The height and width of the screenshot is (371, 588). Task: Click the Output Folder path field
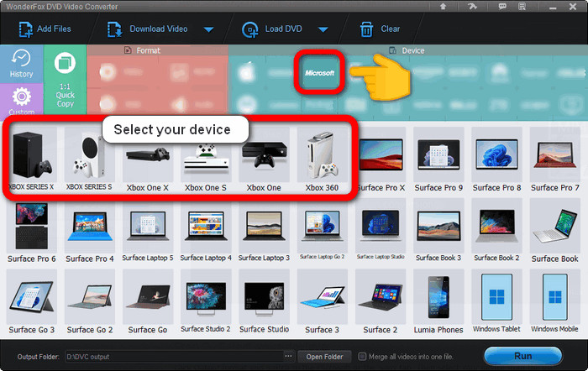[174, 357]
